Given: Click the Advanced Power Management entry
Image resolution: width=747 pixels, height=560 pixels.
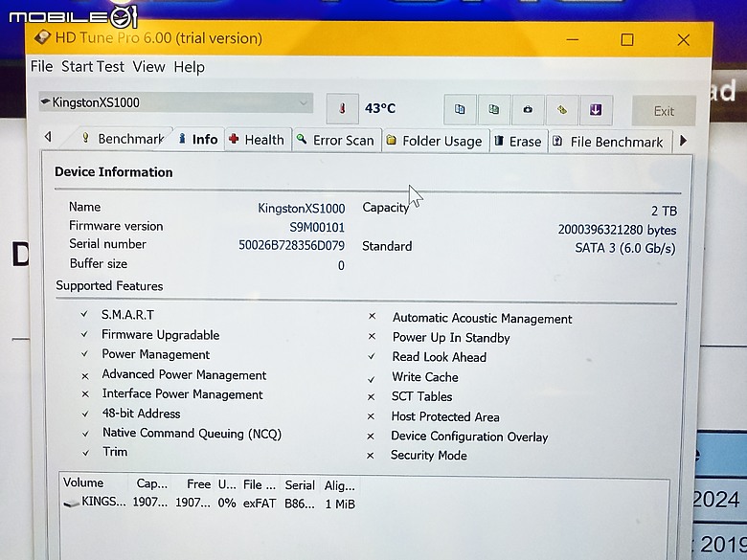Looking at the screenshot, I should (184, 374).
